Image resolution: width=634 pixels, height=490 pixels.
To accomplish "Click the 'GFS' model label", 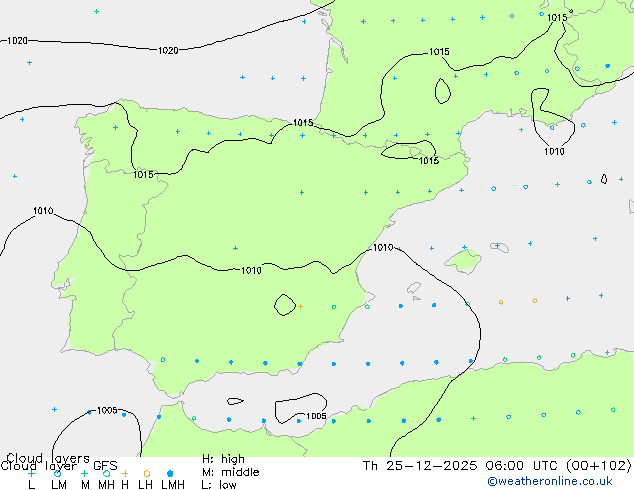I will click(x=105, y=466).
